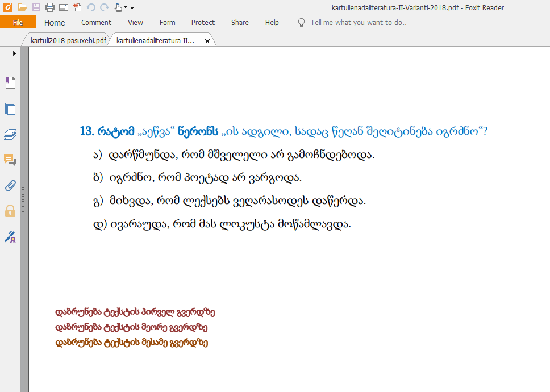Click link დაბრუნება ტექსტის პირველ გვერდზე

pos(135,312)
